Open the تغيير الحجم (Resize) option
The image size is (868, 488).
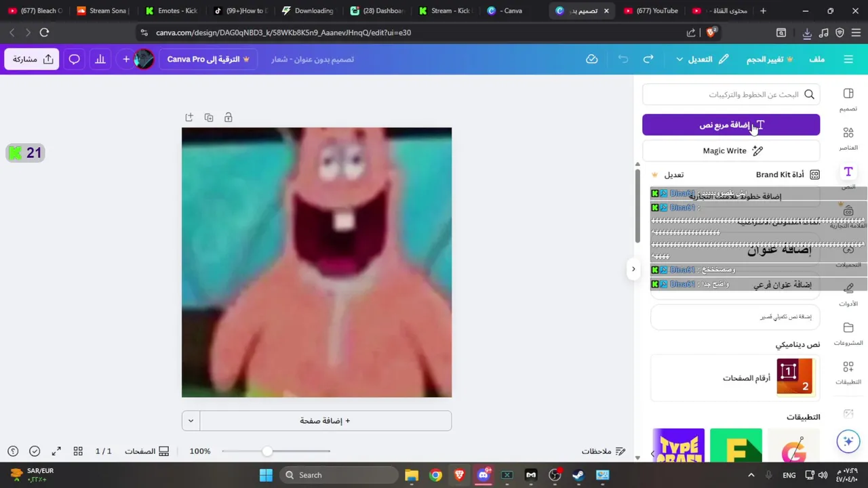tap(770, 59)
